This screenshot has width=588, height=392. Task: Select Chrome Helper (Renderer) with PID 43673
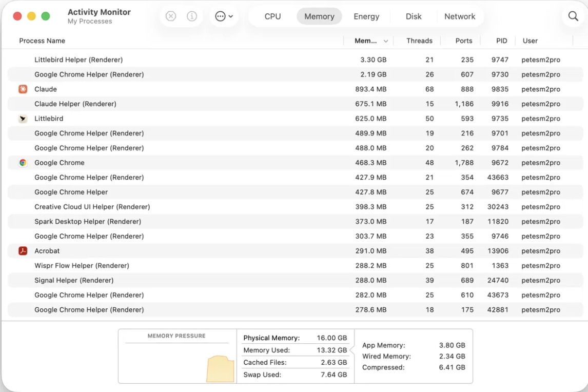click(295, 295)
